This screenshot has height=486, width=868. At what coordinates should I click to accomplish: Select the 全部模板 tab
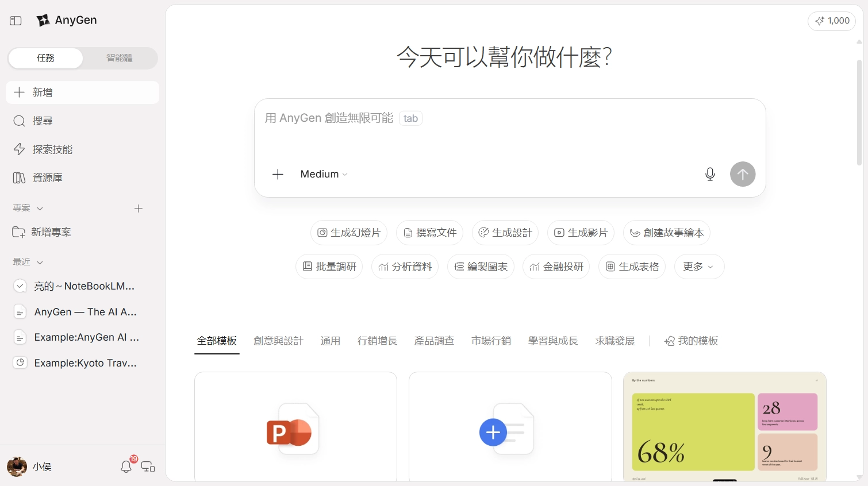tap(217, 341)
